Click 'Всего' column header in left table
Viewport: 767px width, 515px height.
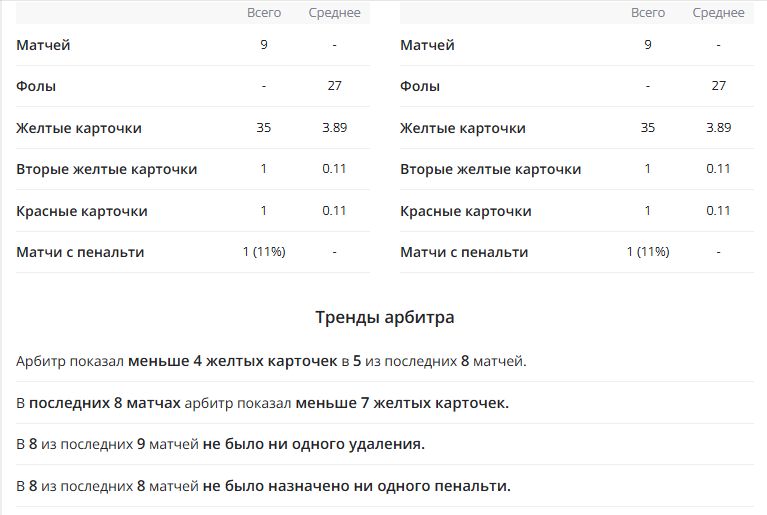click(x=264, y=13)
